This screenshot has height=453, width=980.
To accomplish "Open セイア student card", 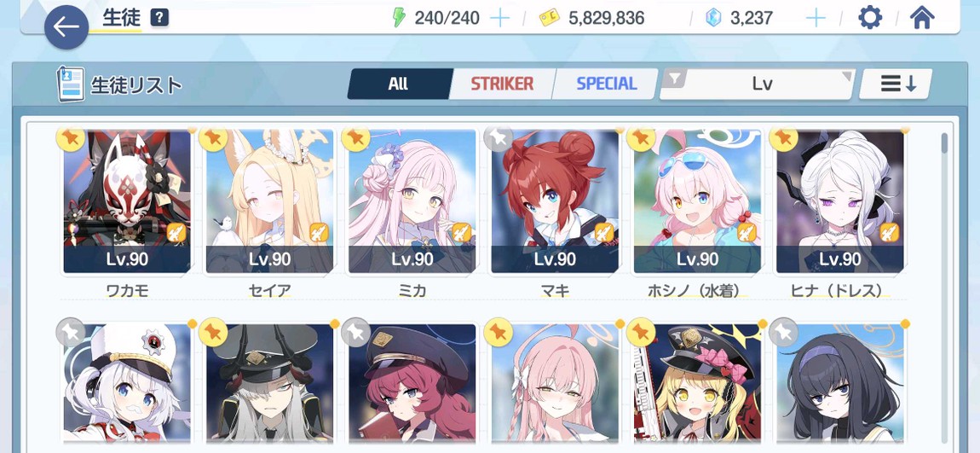I will (x=269, y=201).
